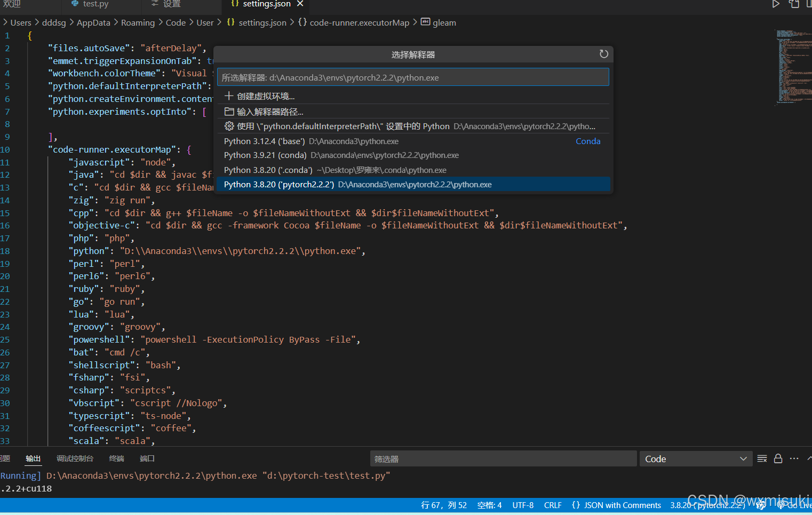812x515 pixels.
Task: Toggle lock scrolling in output panel
Action: [x=778, y=458]
